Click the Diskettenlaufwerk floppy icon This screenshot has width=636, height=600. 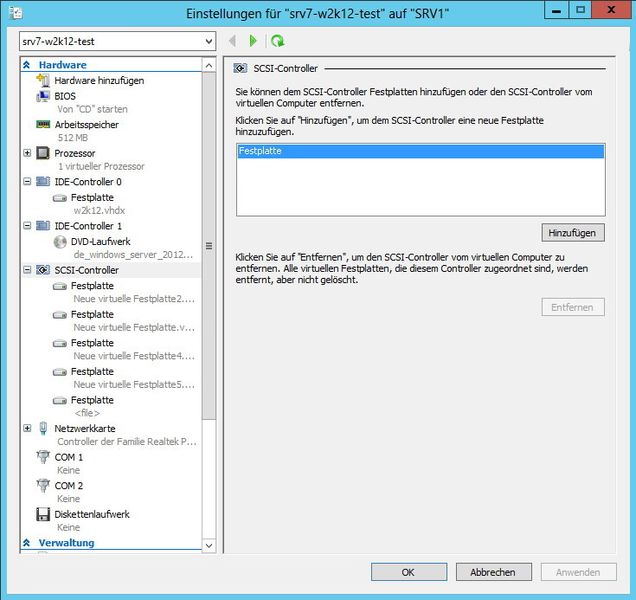(x=43, y=514)
